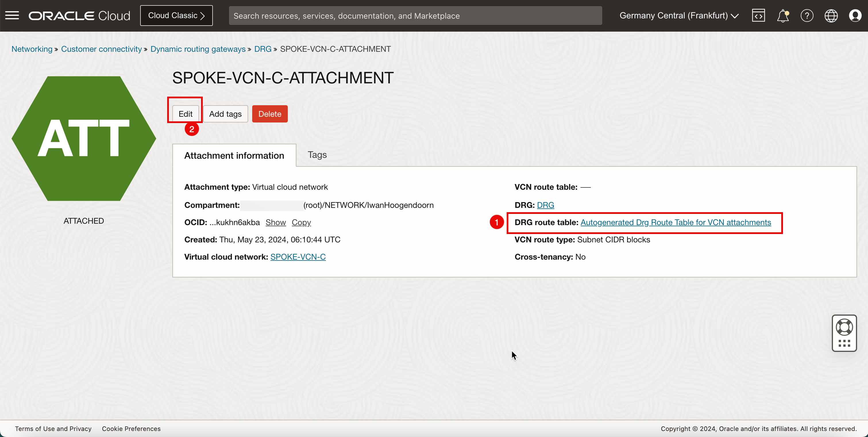This screenshot has width=868, height=437.
Task: Select the Attachment information tab
Action: click(234, 155)
